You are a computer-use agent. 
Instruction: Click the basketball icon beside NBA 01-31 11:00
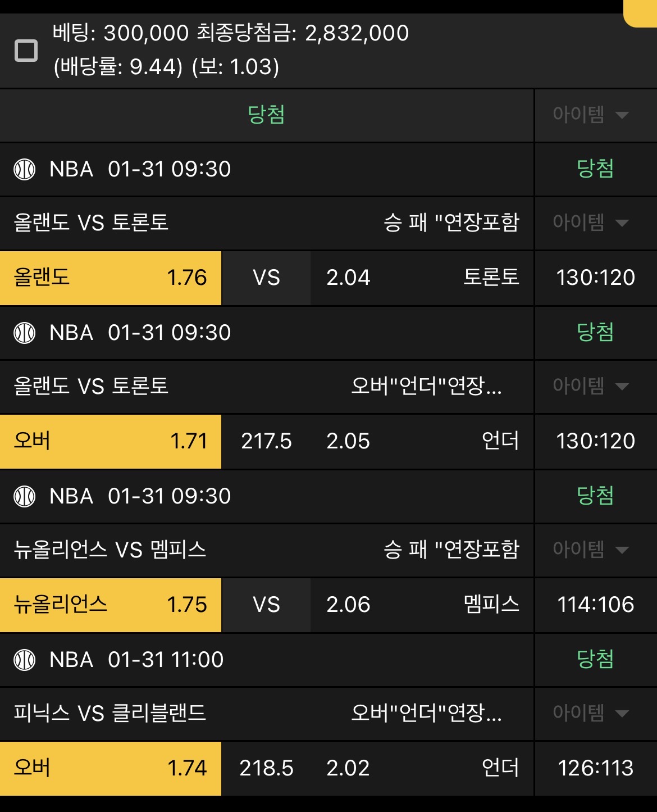click(24, 660)
